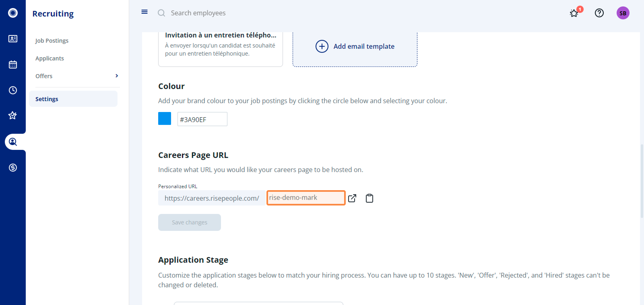The image size is (644, 305).
Task: Open the employee directory sidebar icon
Action: point(13,38)
